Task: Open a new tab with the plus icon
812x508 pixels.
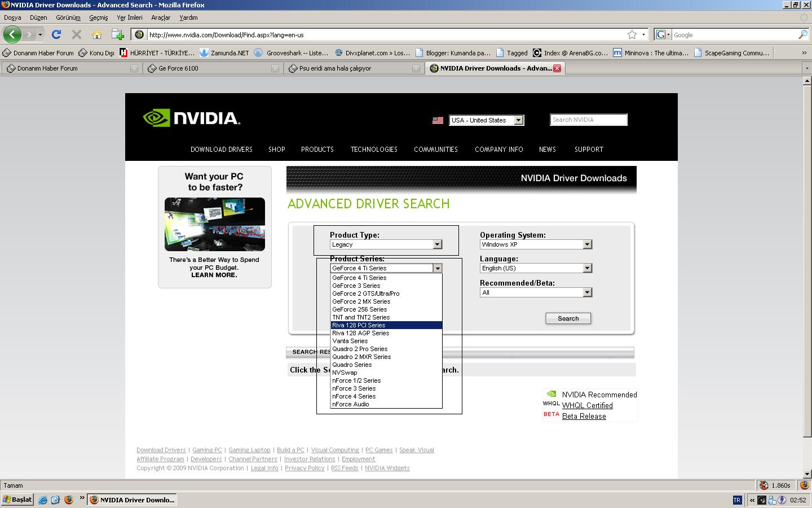Action: (117, 34)
